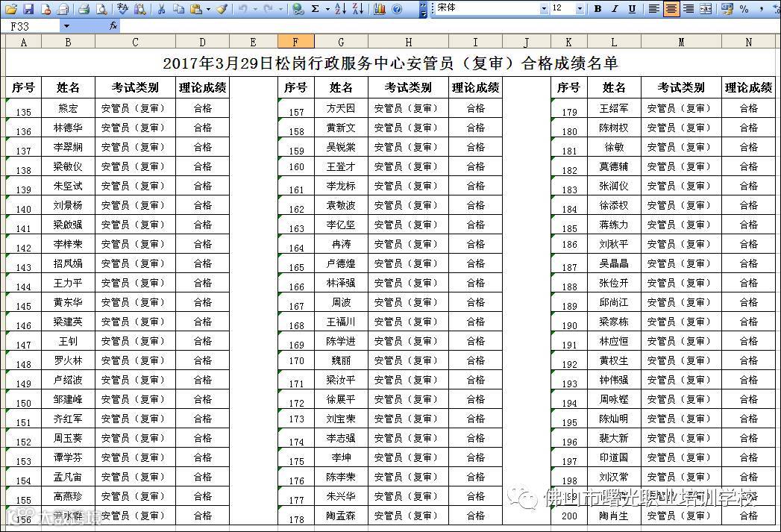
Task: Sort Ascending with A-Z icon
Action: (x=341, y=8)
